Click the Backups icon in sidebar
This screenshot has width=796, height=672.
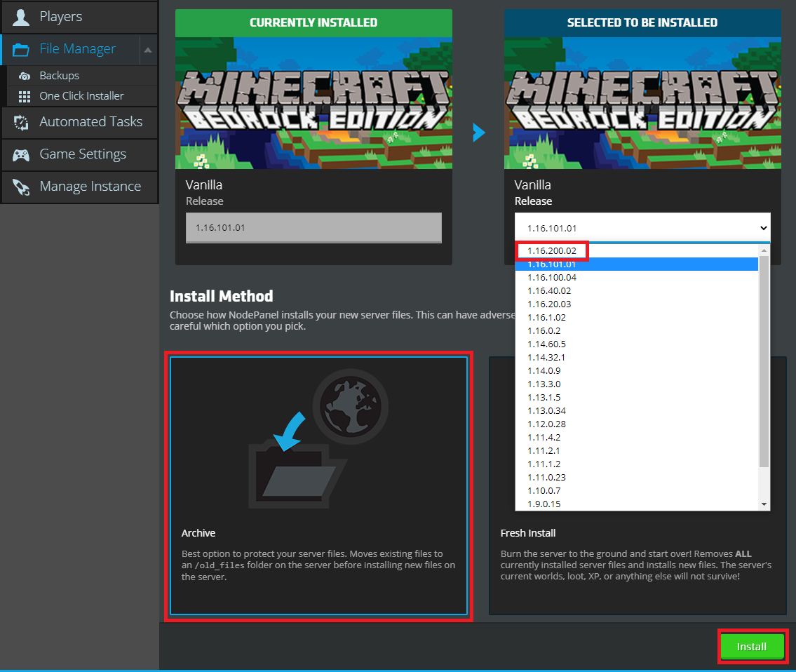pyautogui.click(x=25, y=76)
